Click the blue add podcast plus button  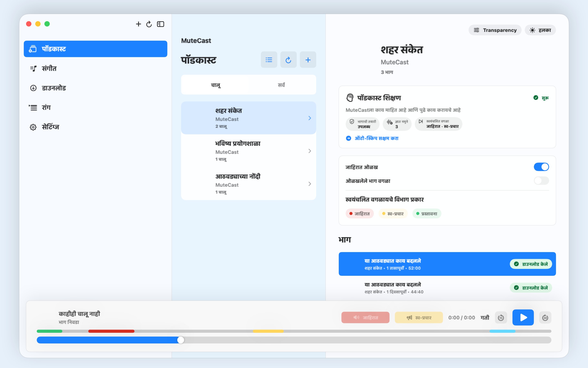(x=308, y=60)
